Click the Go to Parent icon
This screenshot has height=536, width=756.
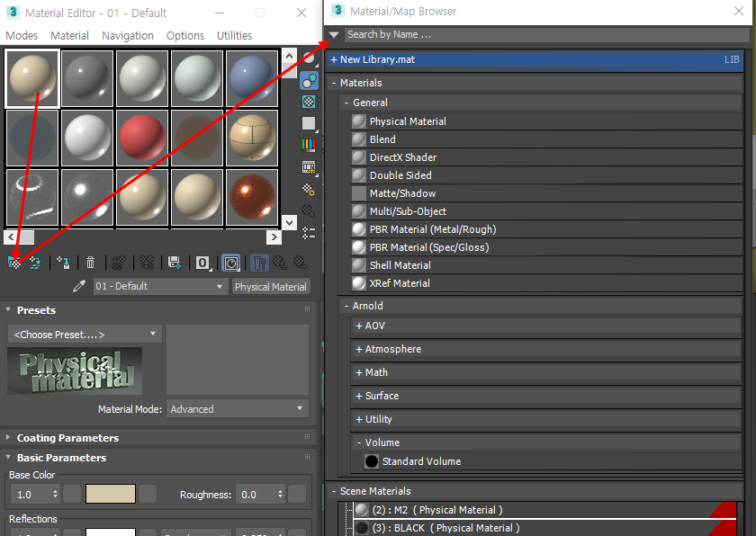(280, 263)
